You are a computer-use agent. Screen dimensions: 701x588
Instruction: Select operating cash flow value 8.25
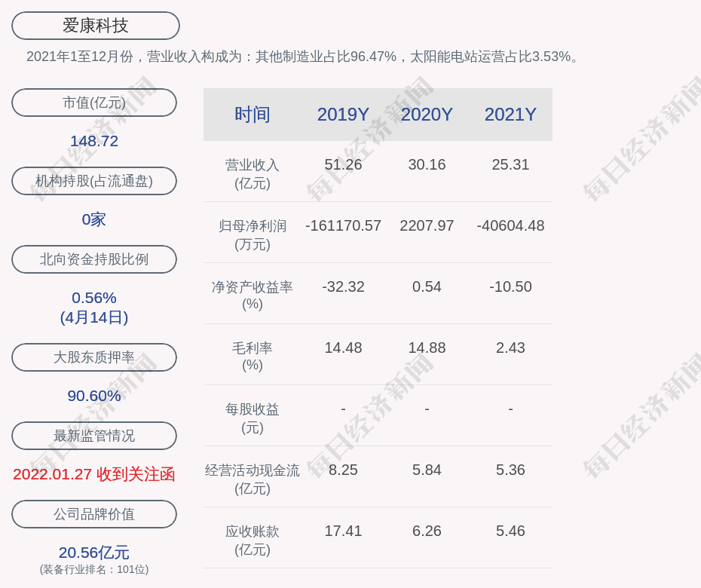[x=343, y=470]
